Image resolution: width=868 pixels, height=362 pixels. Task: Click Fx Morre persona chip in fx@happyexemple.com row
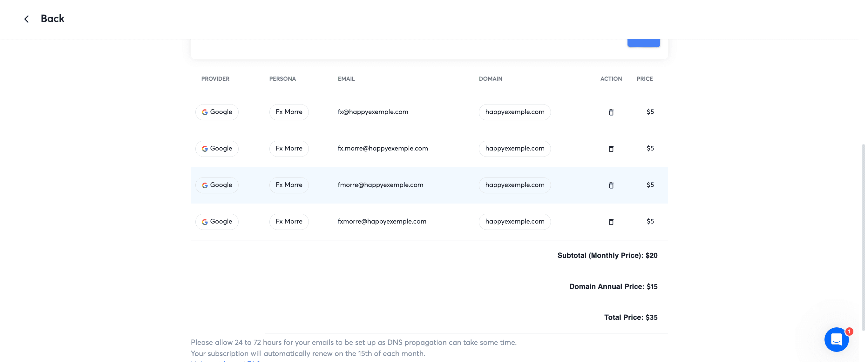289,112
